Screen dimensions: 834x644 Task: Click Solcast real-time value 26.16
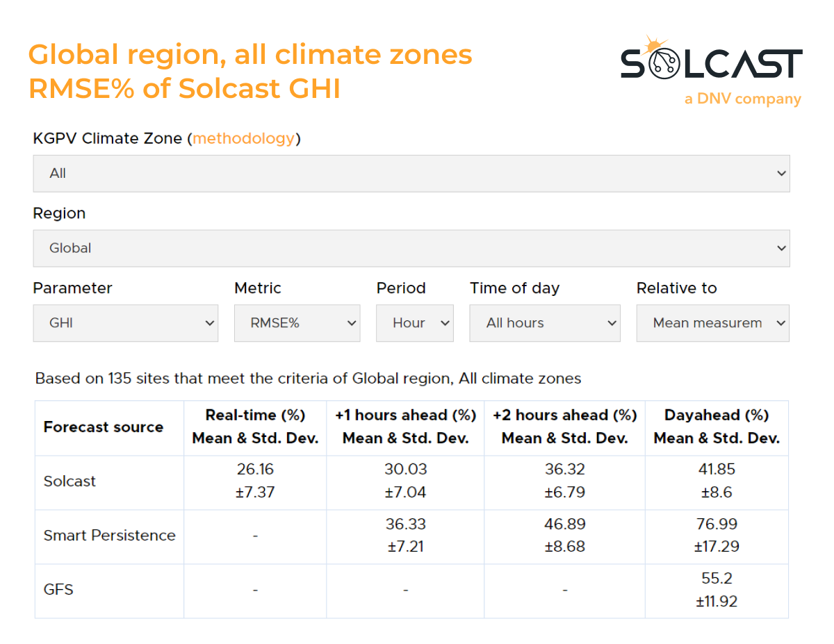coord(255,470)
